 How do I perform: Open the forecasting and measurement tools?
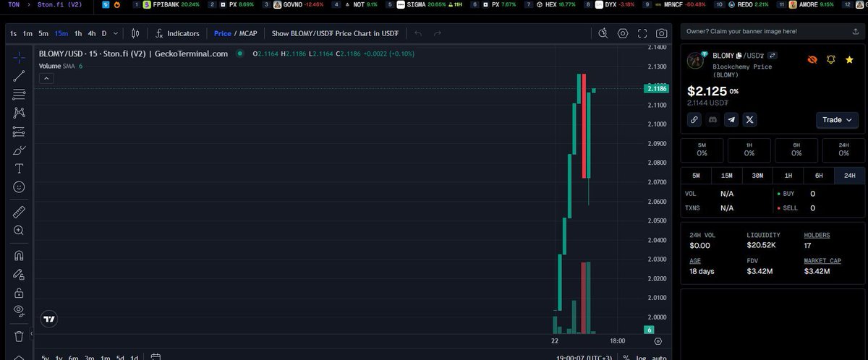tap(19, 132)
